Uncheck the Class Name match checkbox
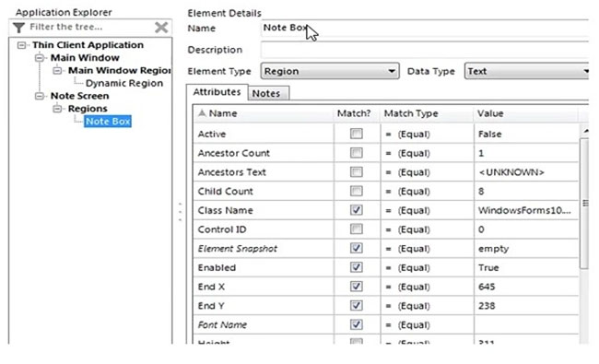599x364 pixels. 356,210
